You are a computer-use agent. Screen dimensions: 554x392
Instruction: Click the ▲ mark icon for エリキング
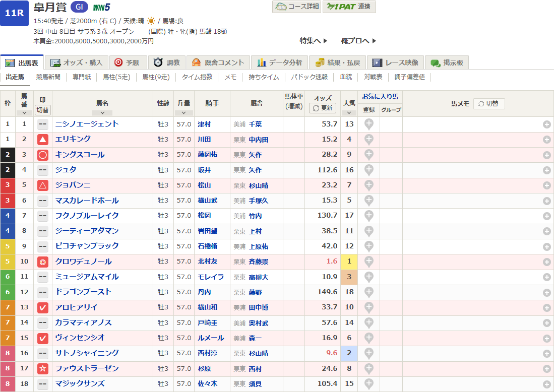43,140
